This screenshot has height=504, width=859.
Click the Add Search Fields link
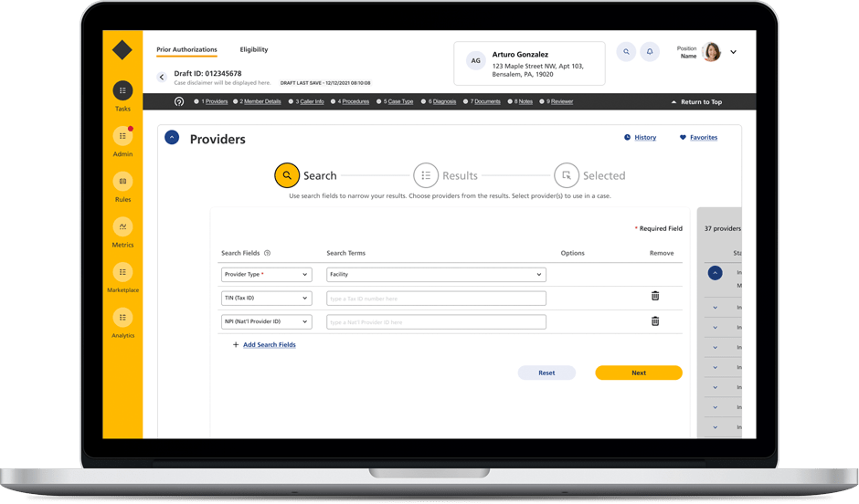pos(269,345)
